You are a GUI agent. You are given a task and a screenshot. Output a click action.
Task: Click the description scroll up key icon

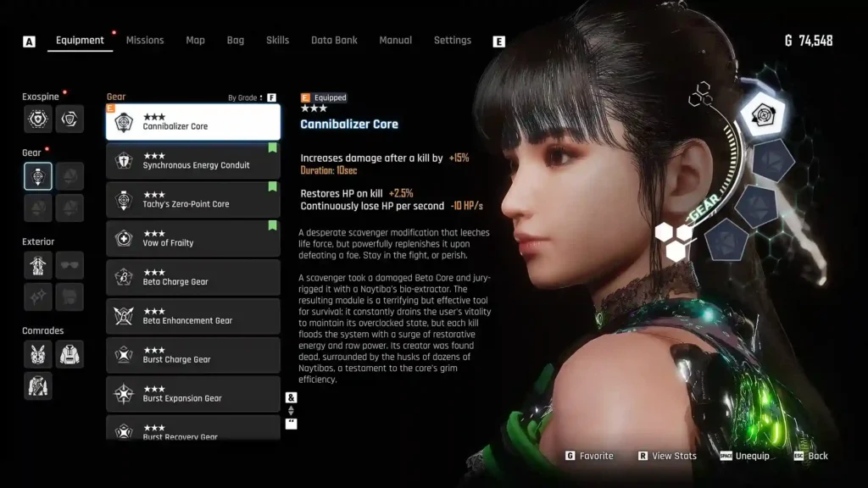[x=292, y=397]
